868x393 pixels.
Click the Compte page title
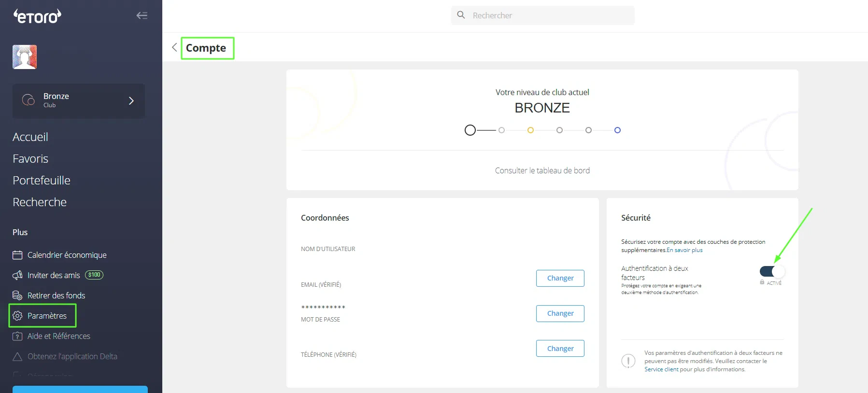[206, 48]
